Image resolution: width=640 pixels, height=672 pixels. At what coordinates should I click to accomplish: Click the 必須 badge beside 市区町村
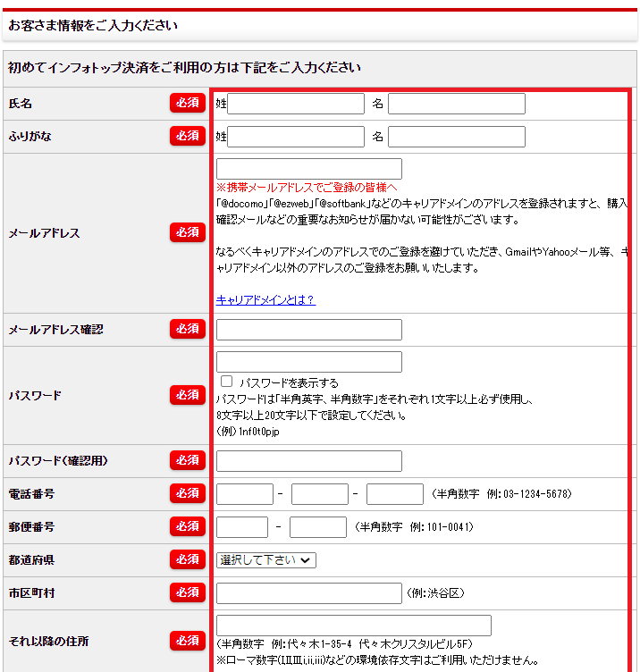click(188, 592)
